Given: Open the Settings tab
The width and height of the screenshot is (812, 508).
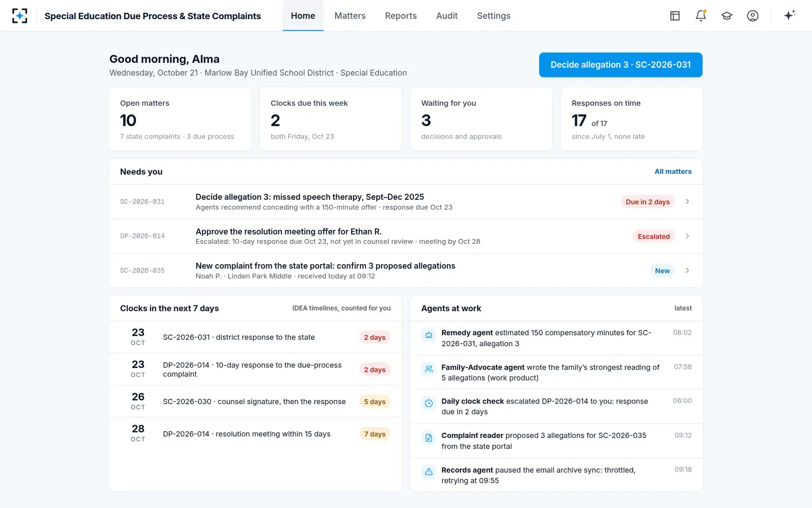Looking at the screenshot, I should pyautogui.click(x=493, y=16).
